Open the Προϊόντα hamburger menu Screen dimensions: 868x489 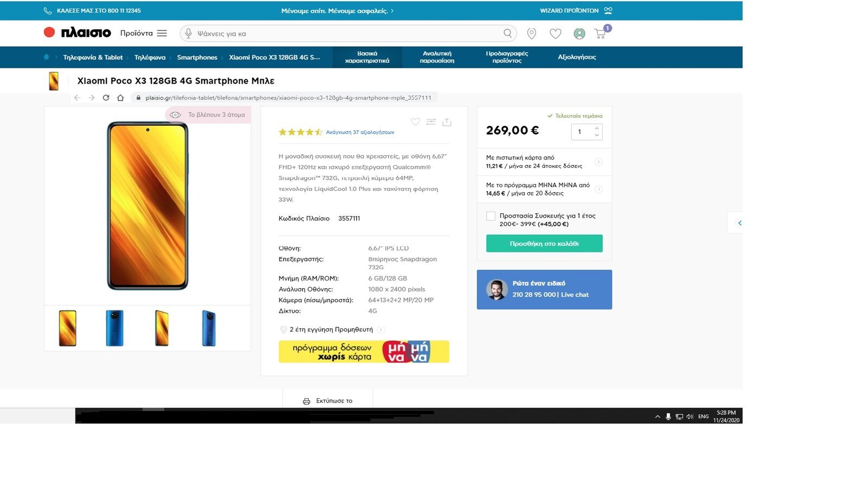click(x=162, y=33)
